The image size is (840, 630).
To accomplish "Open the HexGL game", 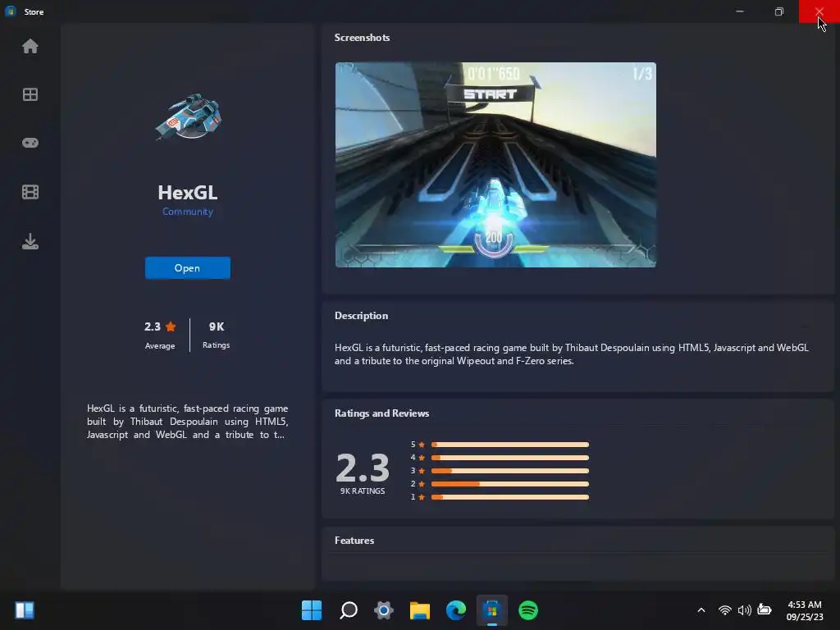I will [188, 268].
